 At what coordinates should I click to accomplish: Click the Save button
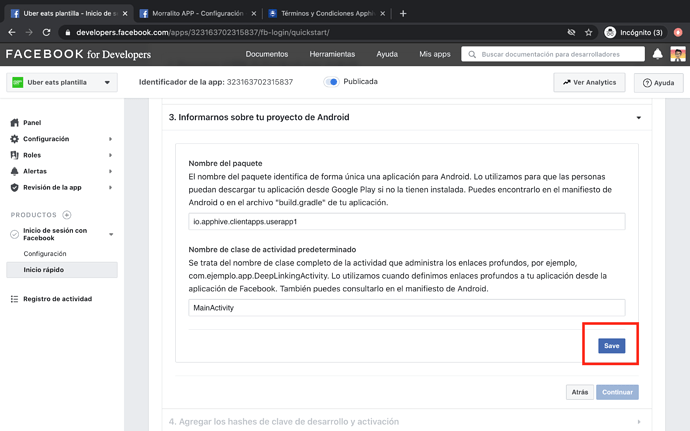pos(612,346)
